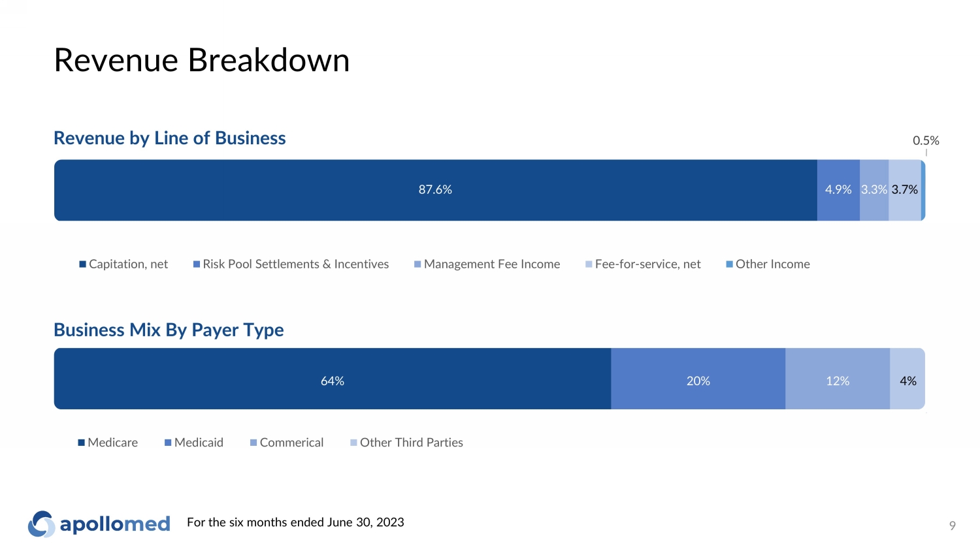Select the 4.9% bar segment
The width and height of the screenshot is (980, 551).
(838, 190)
